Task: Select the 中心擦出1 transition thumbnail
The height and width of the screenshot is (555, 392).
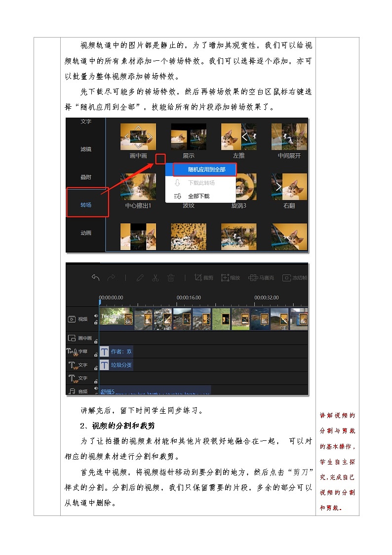Action: (138, 187)
